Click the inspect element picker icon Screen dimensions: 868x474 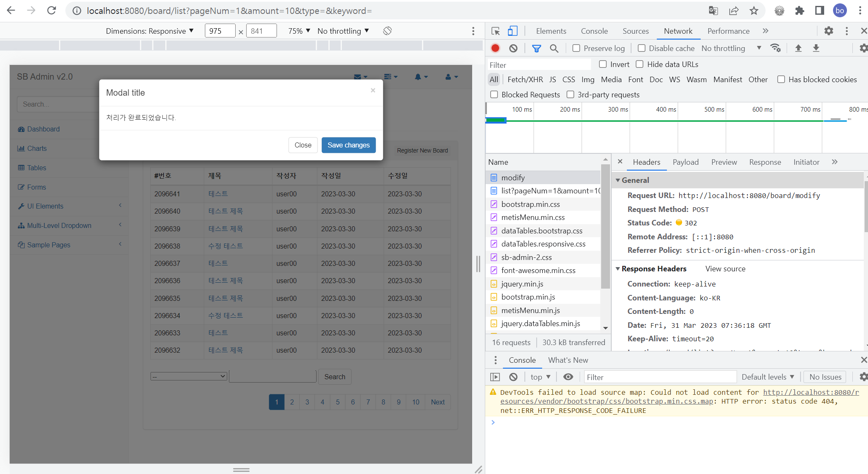495,31
